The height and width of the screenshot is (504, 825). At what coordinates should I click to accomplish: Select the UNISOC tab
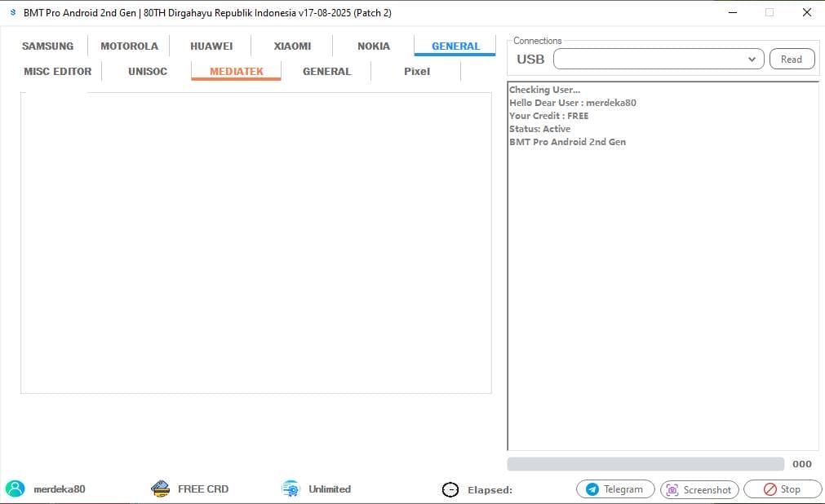click(x=147, y=71)
